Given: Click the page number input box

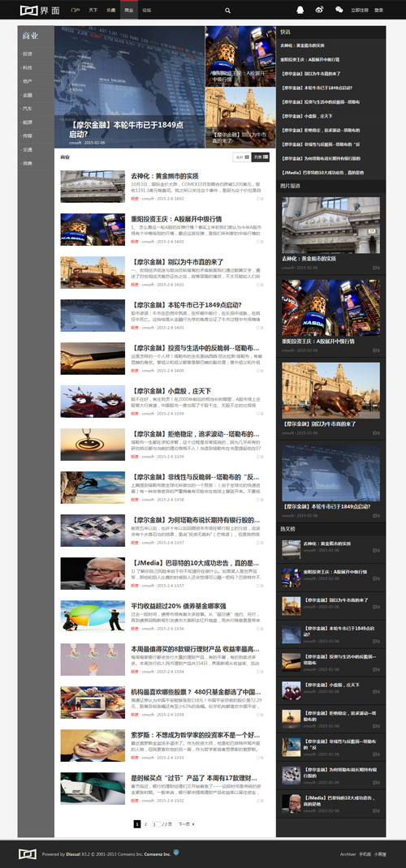Looking at the screenshot, I should click(157, 824).
